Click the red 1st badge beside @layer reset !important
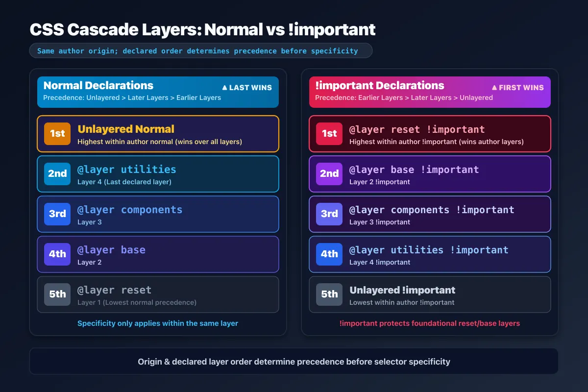The image size is (588, 392). click(329, 134)
